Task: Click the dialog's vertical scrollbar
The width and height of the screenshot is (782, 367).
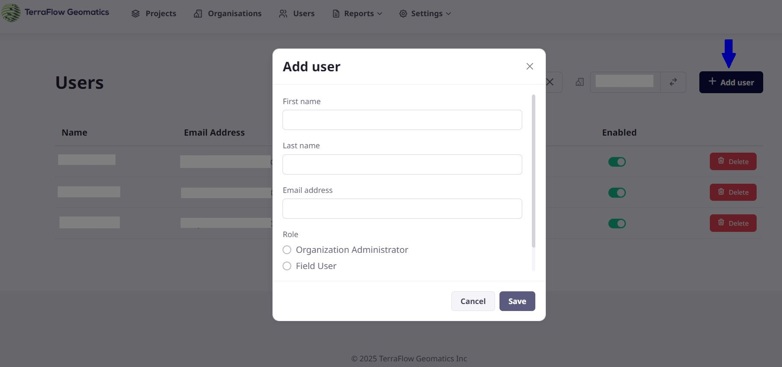Action: pyautogui.click(x=534, y=171)
